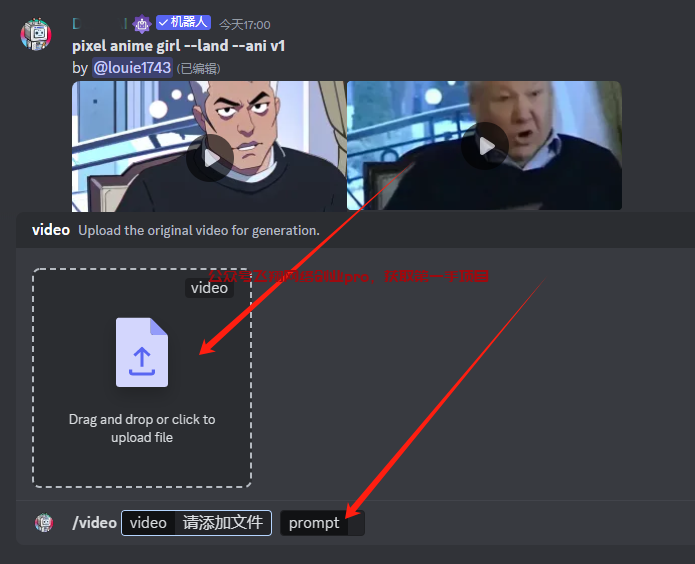Open the bot's robot avatar
The image size is (695, 564).
tap(36, 34)
